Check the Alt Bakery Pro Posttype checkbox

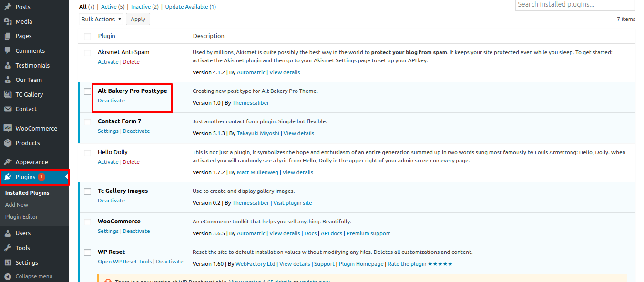point(87,91)
